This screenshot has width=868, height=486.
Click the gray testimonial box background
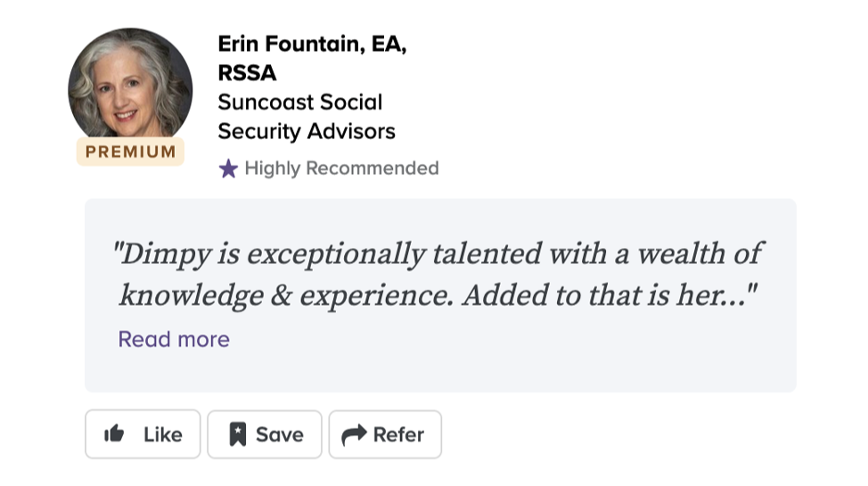point(535,357)
